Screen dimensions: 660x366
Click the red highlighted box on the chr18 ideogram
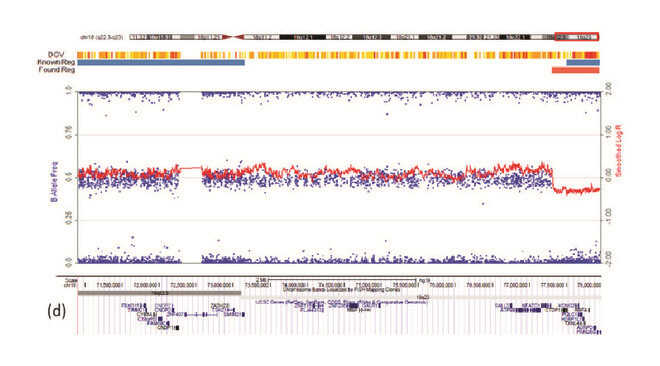point(577,37)
